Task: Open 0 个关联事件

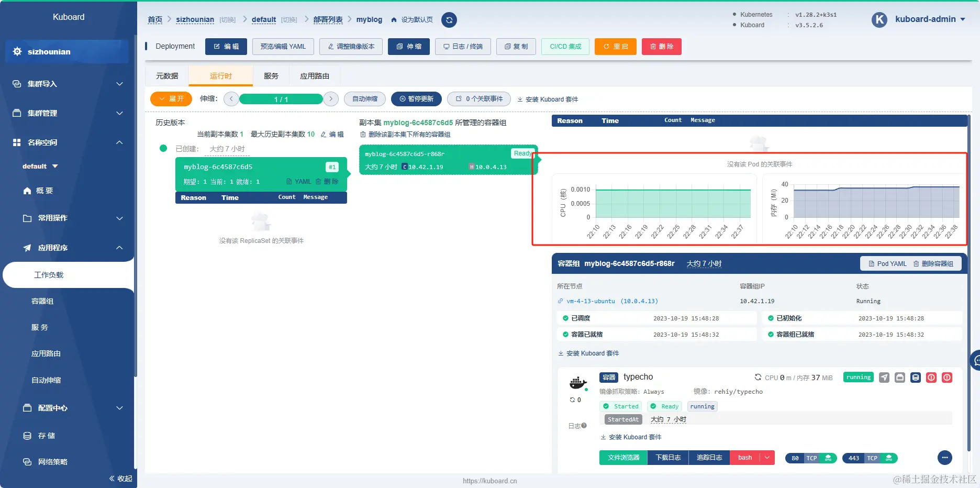Action: [x=479, y=99]
